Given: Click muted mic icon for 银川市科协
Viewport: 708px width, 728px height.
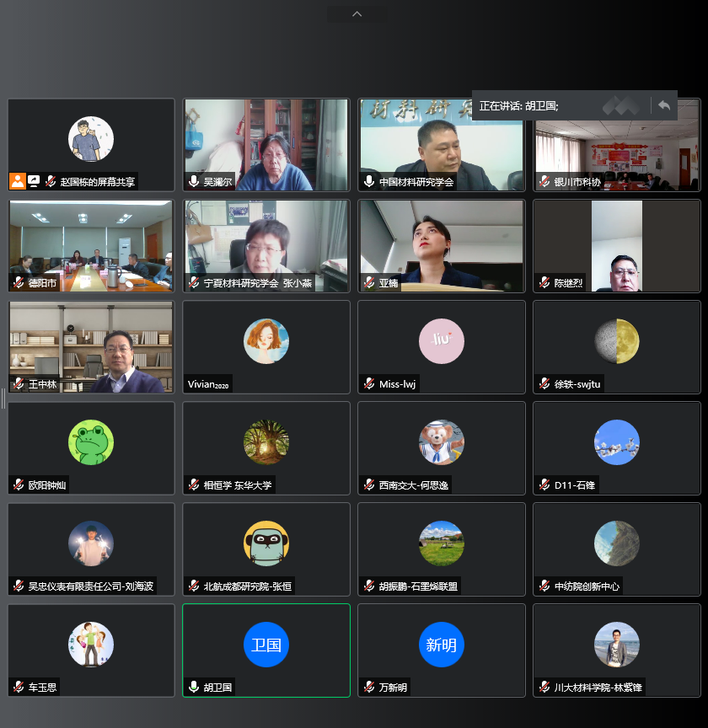Looking at the screenshot, I should [x=544, y=181].
